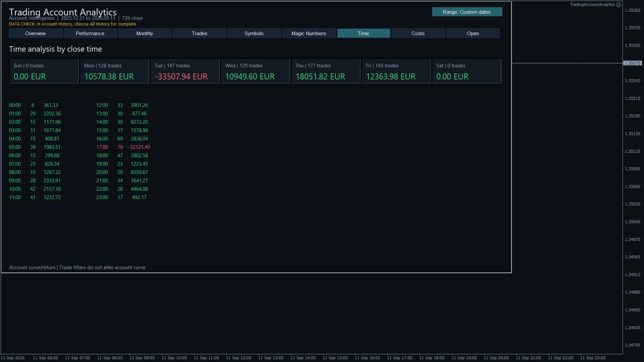This screenshot has width=644, height=362.
Task: Select the Tuesday 147 trades card
Action: pyautogui.click(x=185, y=71)
